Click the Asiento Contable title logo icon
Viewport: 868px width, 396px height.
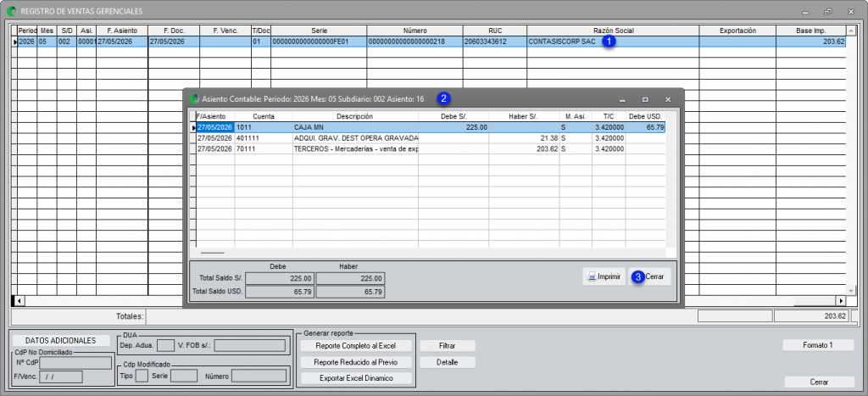pos(194,99)
